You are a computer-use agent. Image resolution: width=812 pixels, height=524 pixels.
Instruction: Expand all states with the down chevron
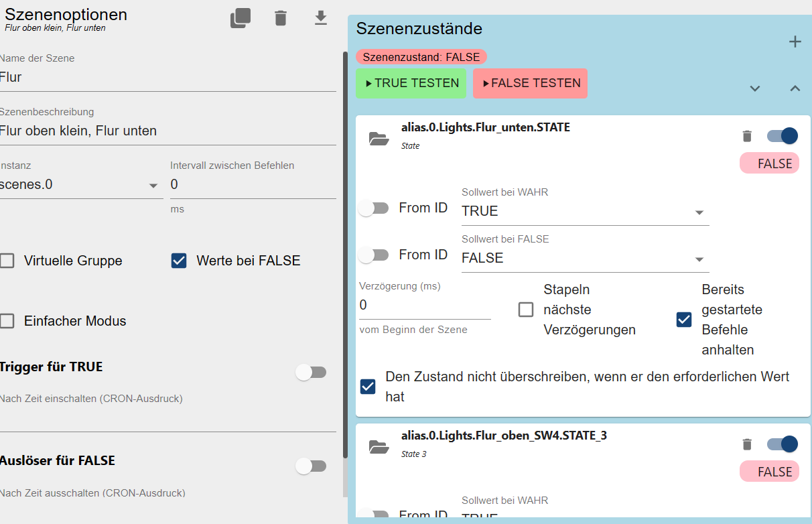[755, 88]
